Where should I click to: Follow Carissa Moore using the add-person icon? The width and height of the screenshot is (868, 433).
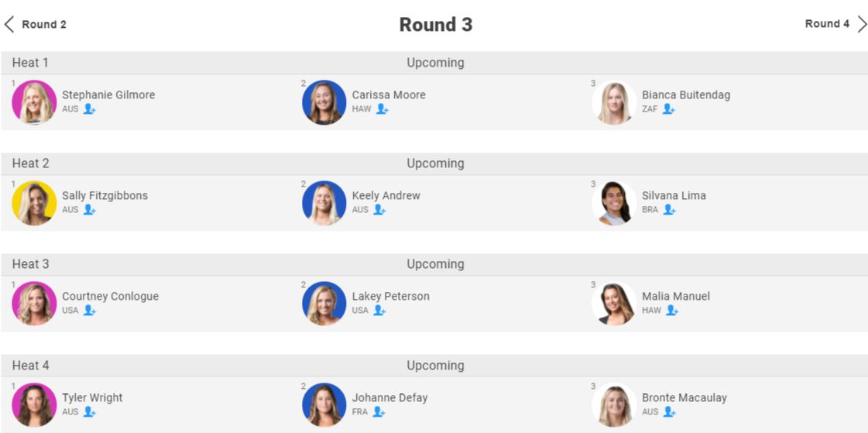[382, 109]
